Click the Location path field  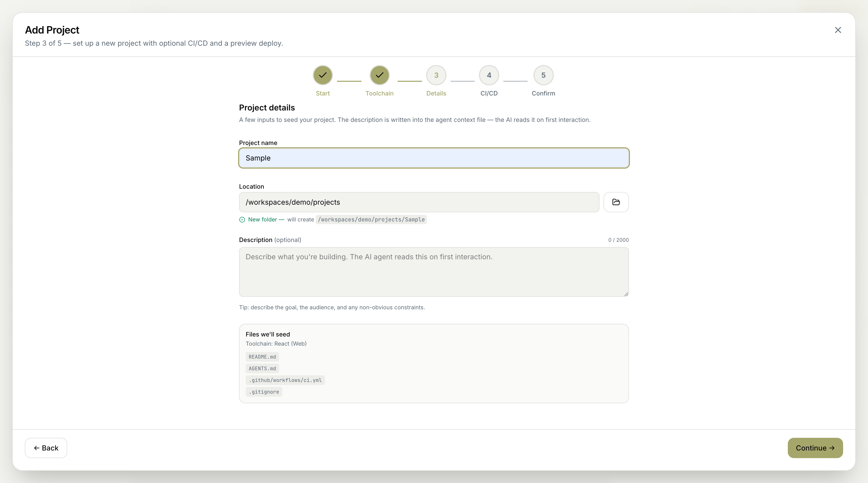click(x=419, y=202)
